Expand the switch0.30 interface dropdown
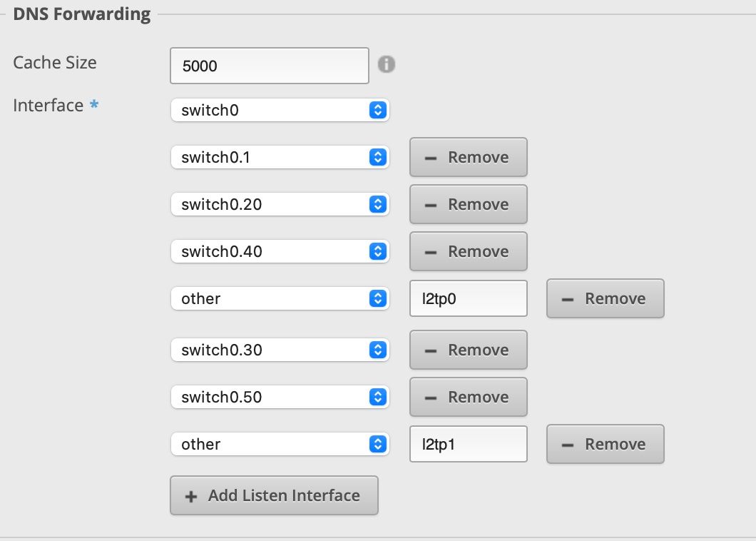The width and height of the screenshot is (756, 541). (280, 350)
